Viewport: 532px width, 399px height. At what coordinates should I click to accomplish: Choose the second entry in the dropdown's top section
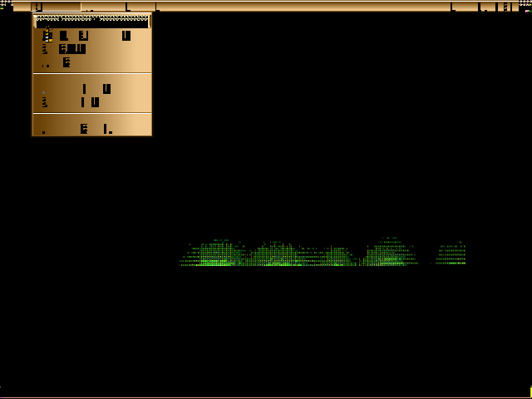tap(73, 49)
